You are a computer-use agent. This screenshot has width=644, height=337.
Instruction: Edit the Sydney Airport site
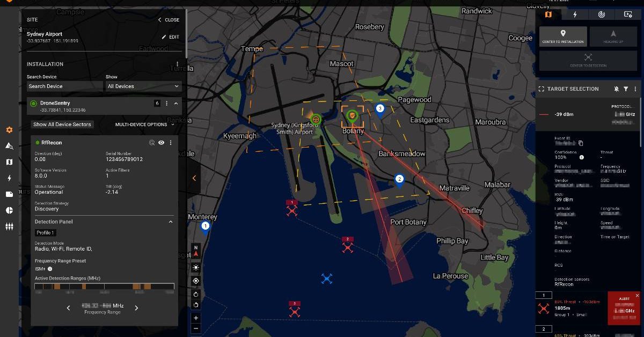[170, 37]
